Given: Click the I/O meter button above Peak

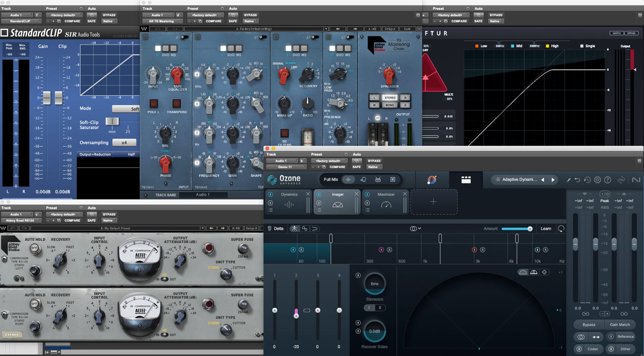Looking at the screenshot, I should click(604, 194).
